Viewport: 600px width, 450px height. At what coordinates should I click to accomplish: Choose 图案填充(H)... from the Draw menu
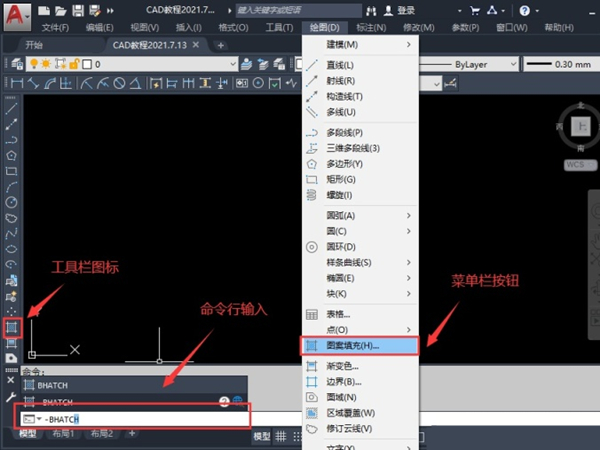(x=353, y=345)
